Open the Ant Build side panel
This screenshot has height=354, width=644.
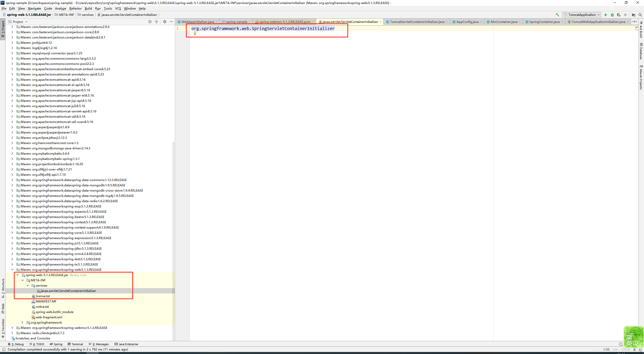[641, 30]
